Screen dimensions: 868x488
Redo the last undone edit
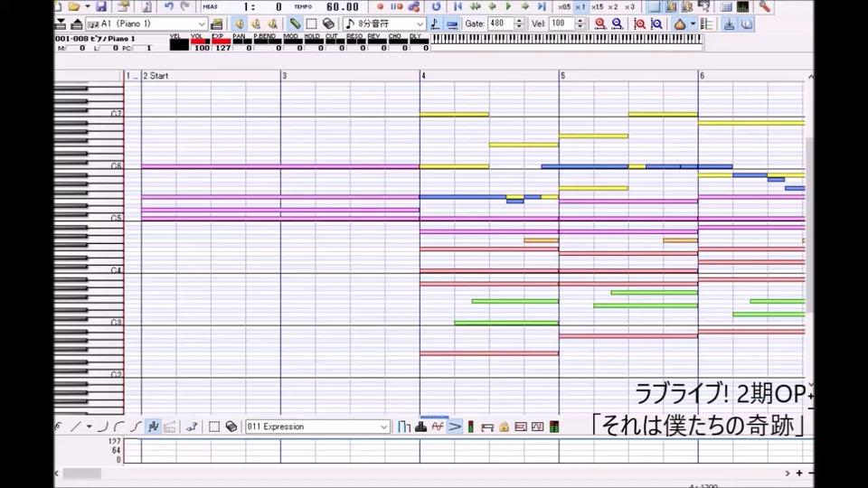tap(184, 6)
